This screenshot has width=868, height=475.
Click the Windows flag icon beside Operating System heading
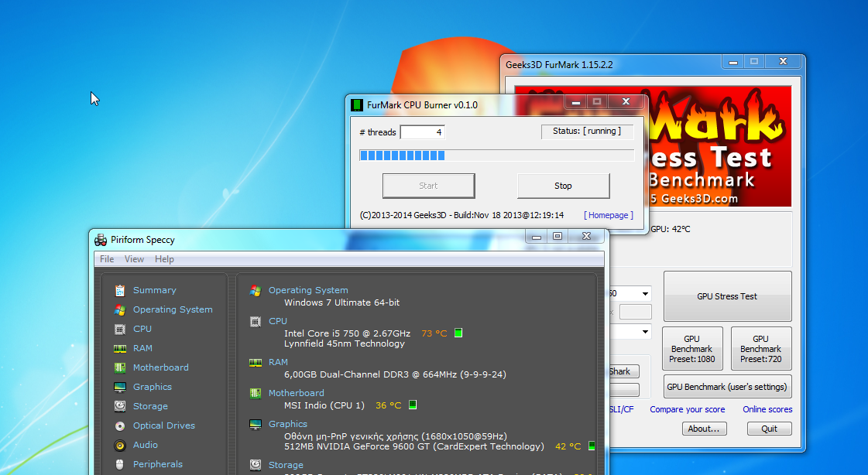[x=256, y=290]
